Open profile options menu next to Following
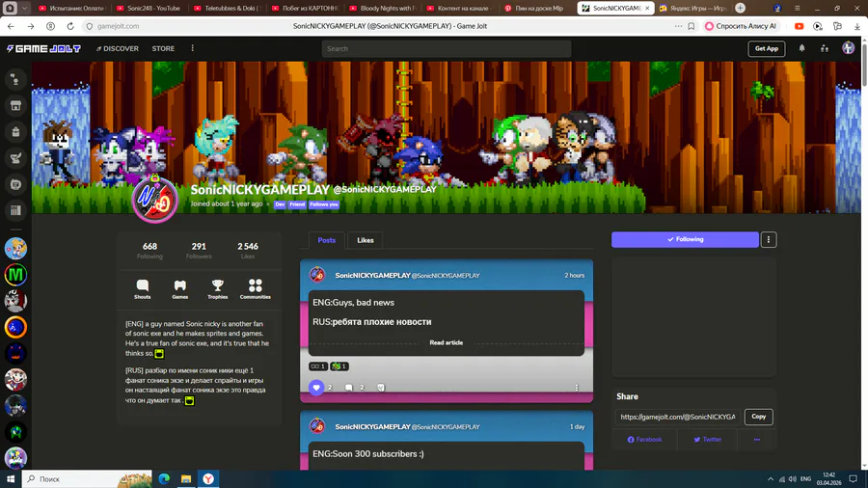The height and width of the screenshot is (488, 868). point(769,239)
